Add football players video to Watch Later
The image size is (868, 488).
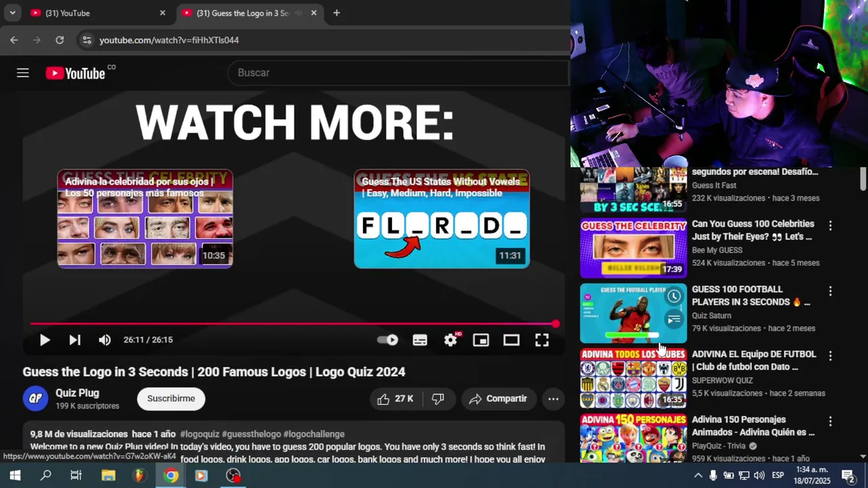[673, 296]
